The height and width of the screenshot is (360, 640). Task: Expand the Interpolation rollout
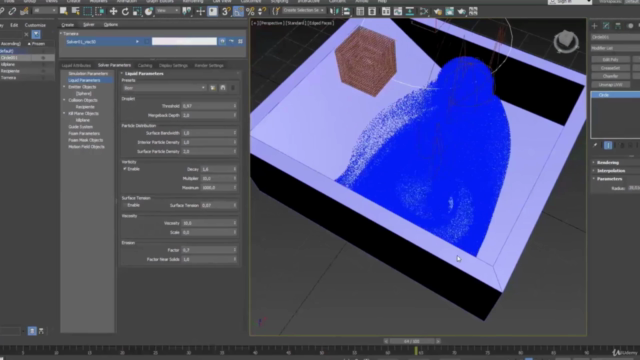pos(610,171)
